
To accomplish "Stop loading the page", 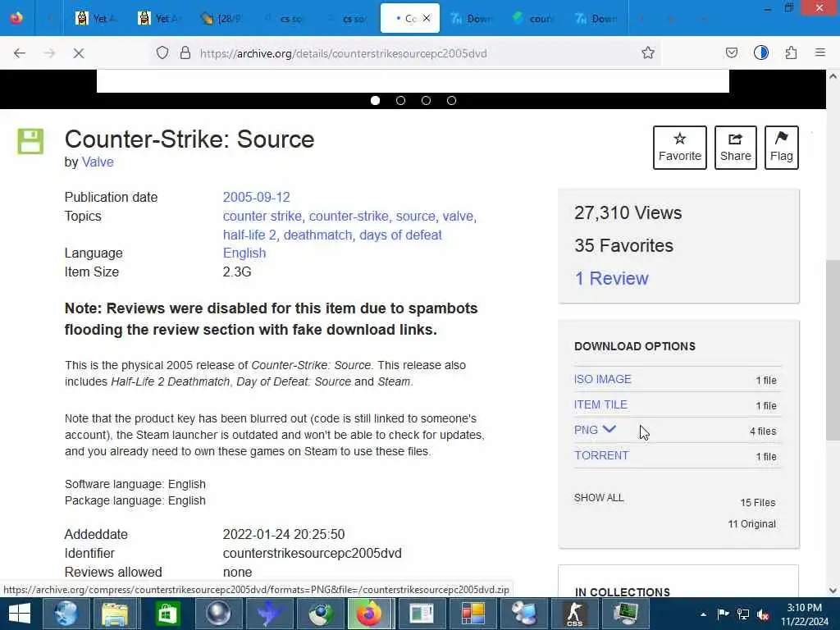I will point(78,53).
